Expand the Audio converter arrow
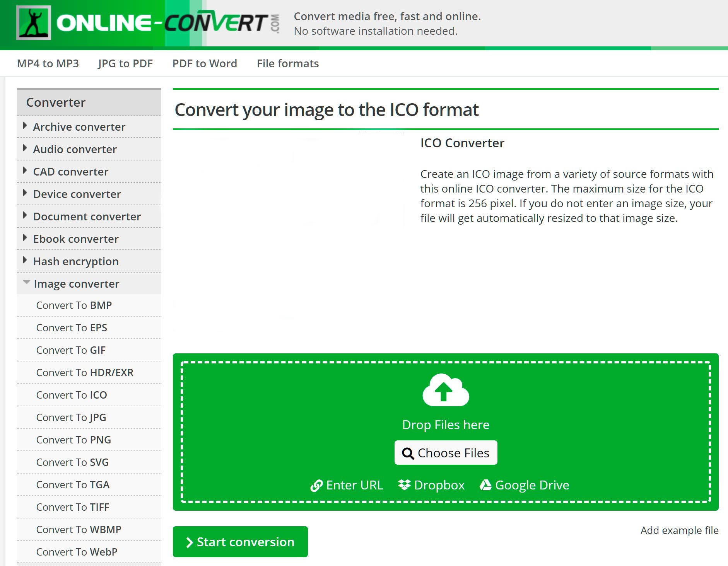Viewport: 728px width, 566px height. pos(25,148)
